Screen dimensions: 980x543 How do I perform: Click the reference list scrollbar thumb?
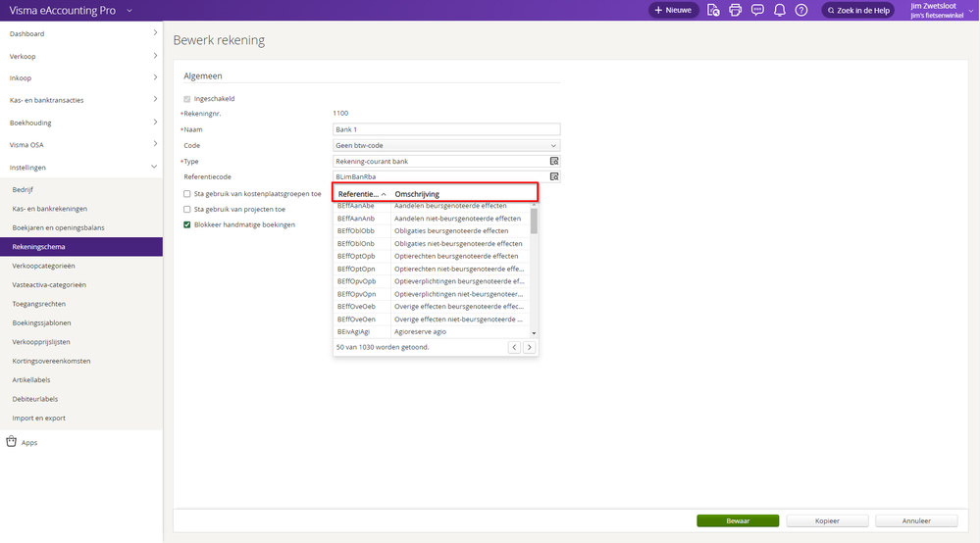[534, 221]
